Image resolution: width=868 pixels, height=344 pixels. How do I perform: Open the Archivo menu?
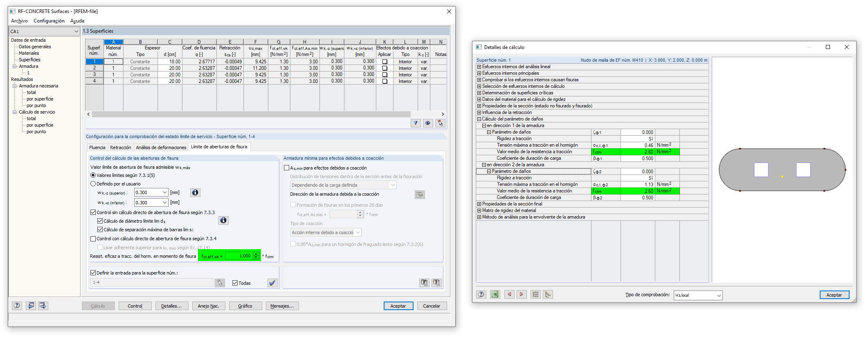point(19,21)
